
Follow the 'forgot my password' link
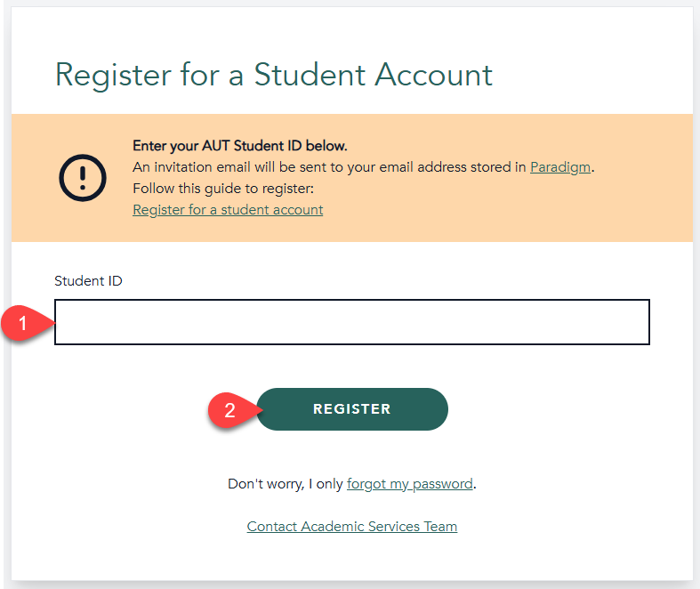(x=409, y=484)
